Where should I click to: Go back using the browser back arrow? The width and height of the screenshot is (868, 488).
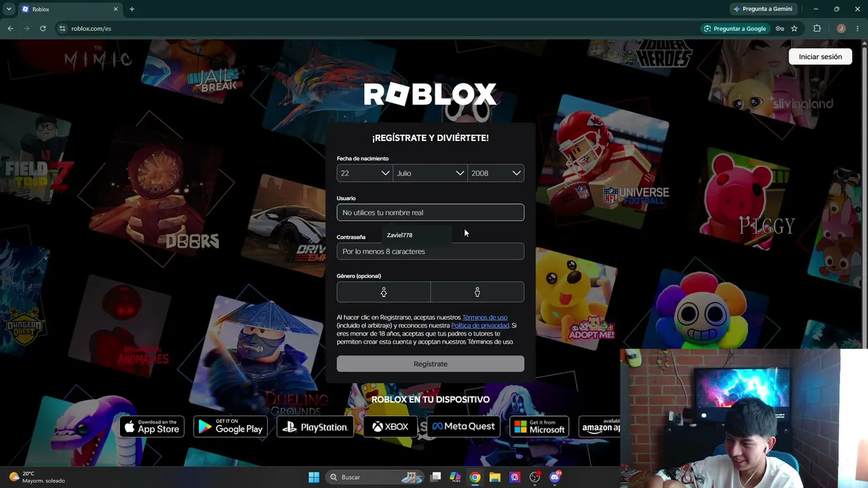point(10,28)
